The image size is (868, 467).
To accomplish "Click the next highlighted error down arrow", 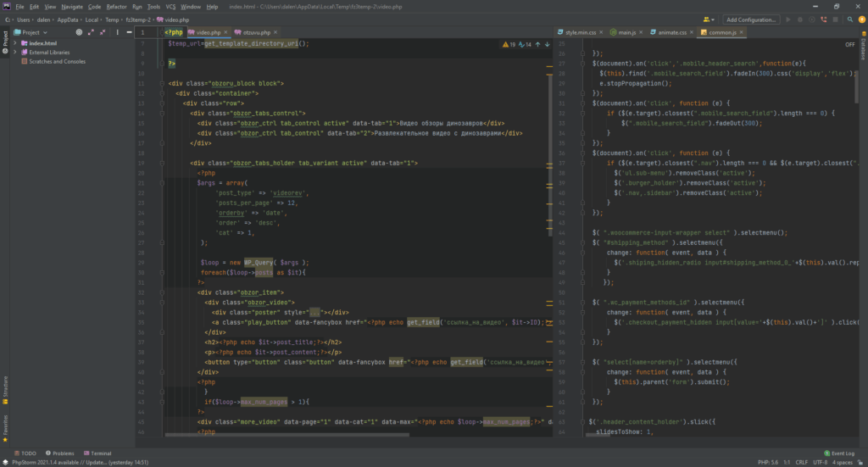I will tap(547, 44).
